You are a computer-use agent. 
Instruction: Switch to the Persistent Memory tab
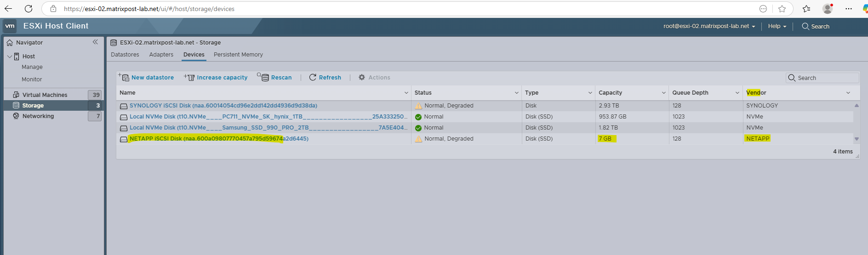pyautogui.click(x=238, y=55)
